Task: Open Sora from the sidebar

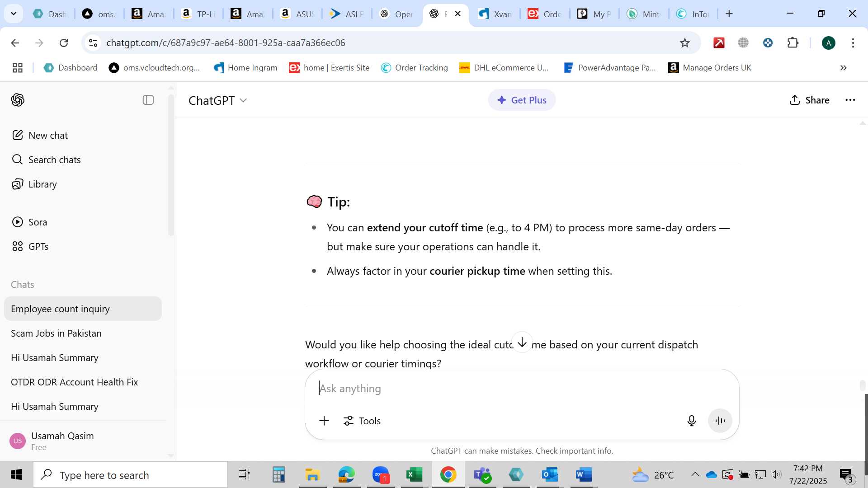Action: (x=29, y=222)
